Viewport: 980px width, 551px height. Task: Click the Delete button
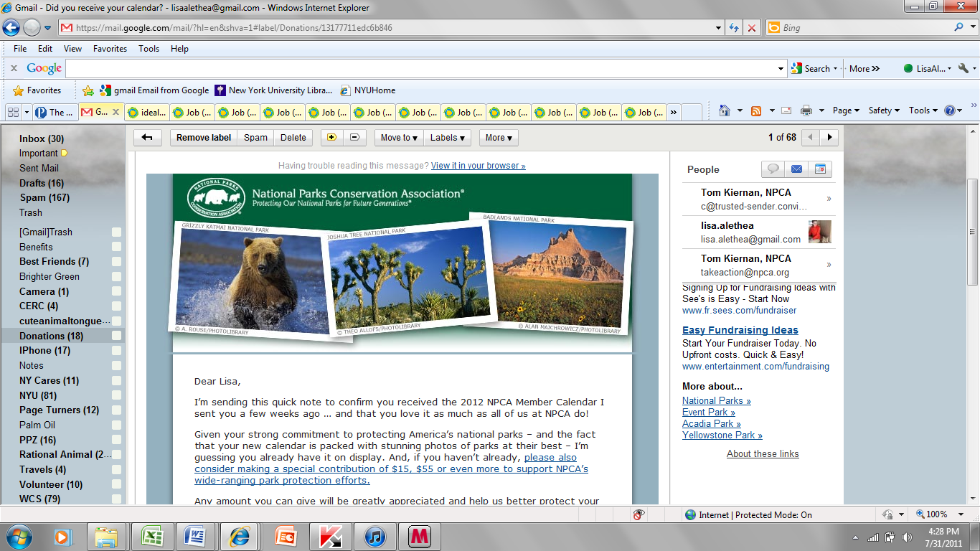point(293,138)
